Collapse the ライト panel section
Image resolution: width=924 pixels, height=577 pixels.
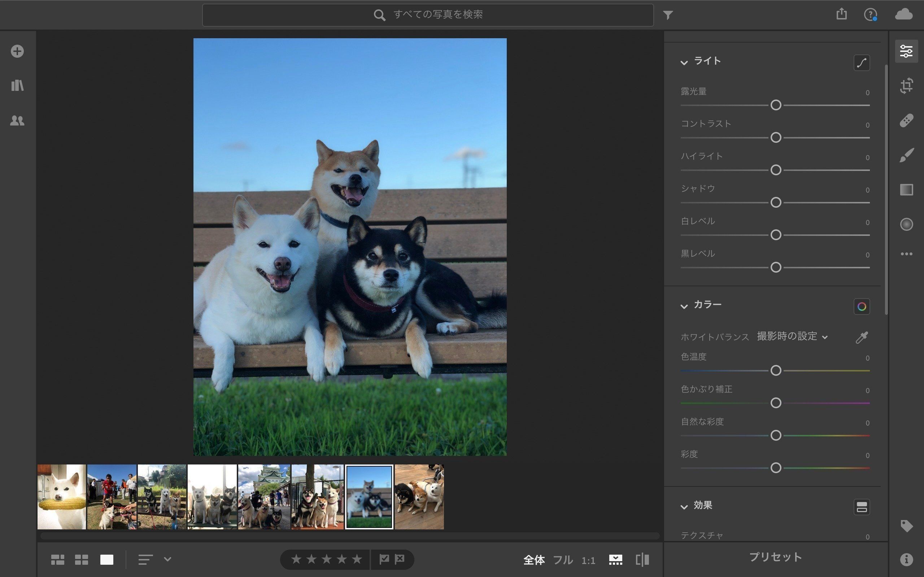point(684,62)
